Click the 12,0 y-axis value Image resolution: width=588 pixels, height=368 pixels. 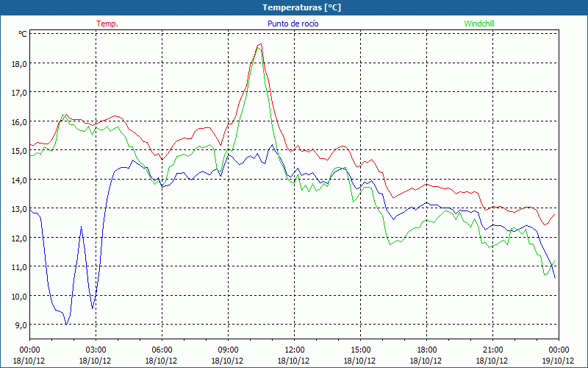point(20,238)
